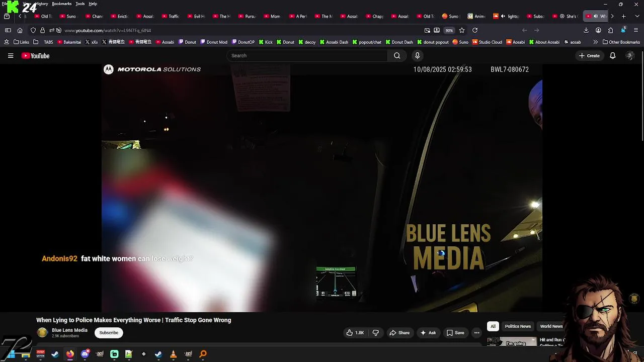This screenshot has width=644, height=362.
Task: Open the History menu
Action: [x=42, y=4]
